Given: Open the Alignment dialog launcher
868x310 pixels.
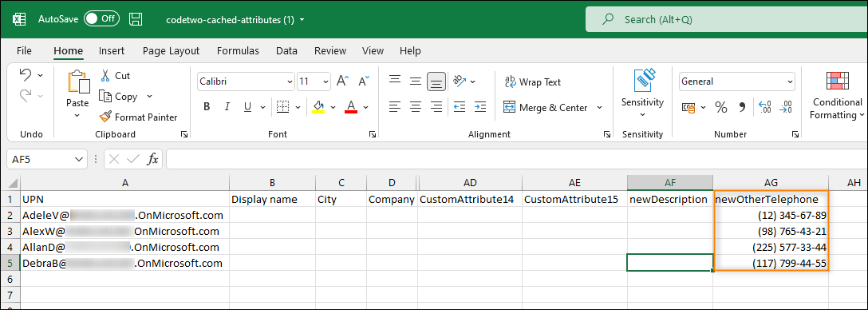Looking at the screenshot, I should (x=607, y=134).
